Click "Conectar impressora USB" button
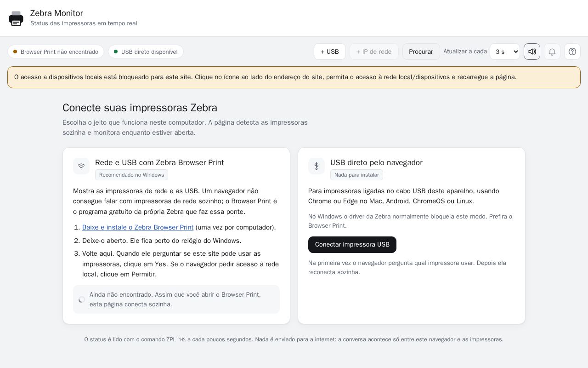 (352, 245)
